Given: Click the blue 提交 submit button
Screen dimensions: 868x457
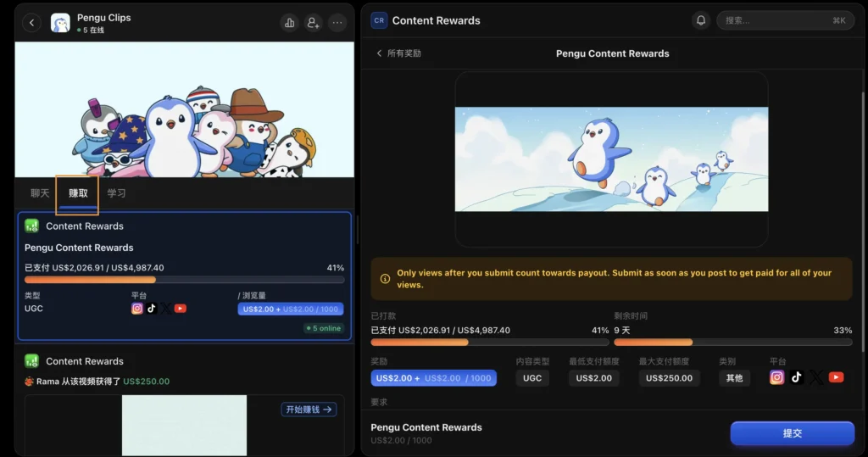Looking at the screenshot, I should 793,433.
